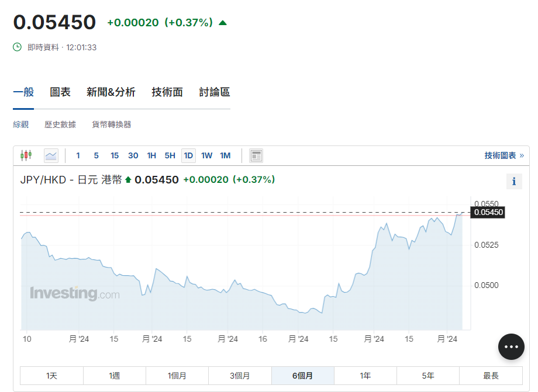
Task: Switch to the 圖表 tab
Action: pos(60,92)
